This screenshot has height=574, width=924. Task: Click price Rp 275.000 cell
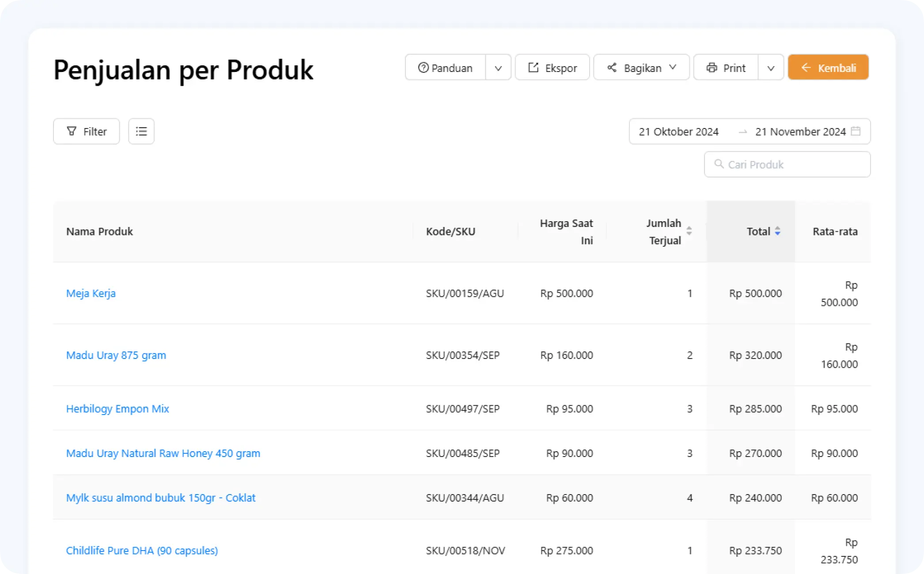(566, 551)
